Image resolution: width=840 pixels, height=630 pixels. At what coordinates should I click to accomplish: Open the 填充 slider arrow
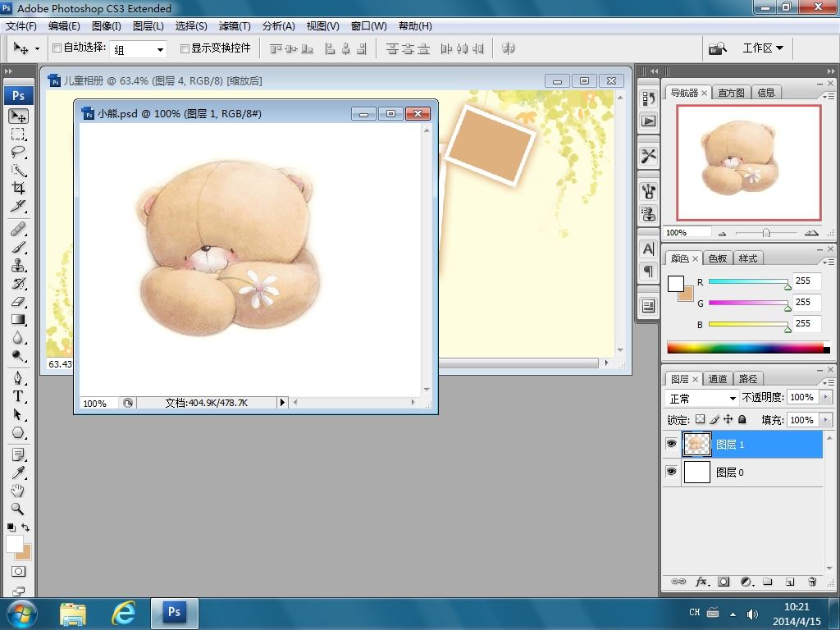(825, 420)
